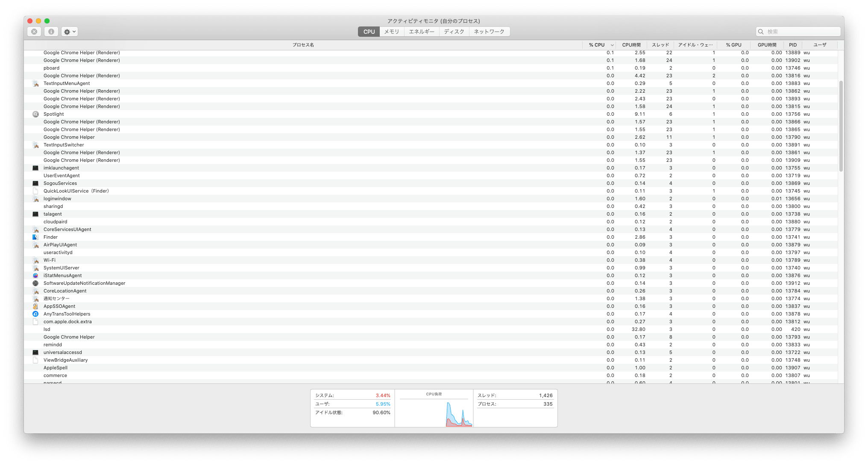Click the process list vertical scrollbar
This screenshot has width=868, height=465.
(841, 126)
